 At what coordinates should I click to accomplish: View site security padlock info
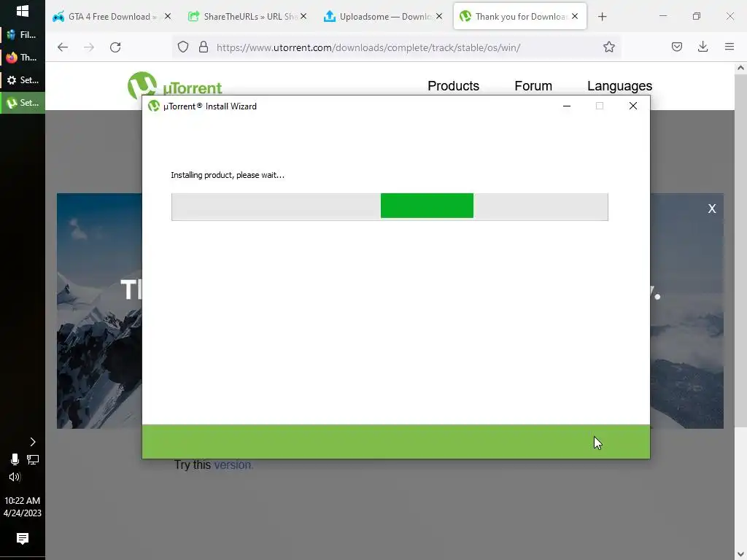(x=204, y=47)
